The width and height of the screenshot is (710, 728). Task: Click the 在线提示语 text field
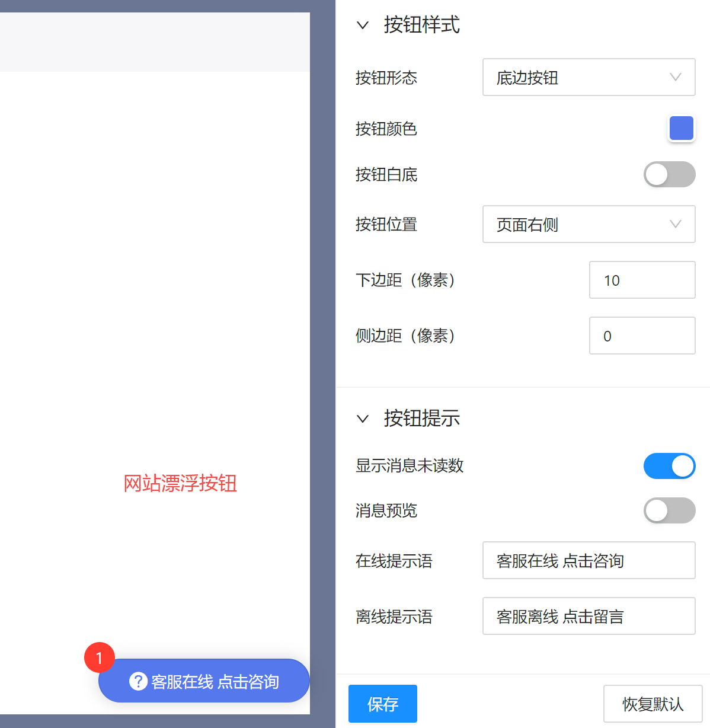[589, 560]
